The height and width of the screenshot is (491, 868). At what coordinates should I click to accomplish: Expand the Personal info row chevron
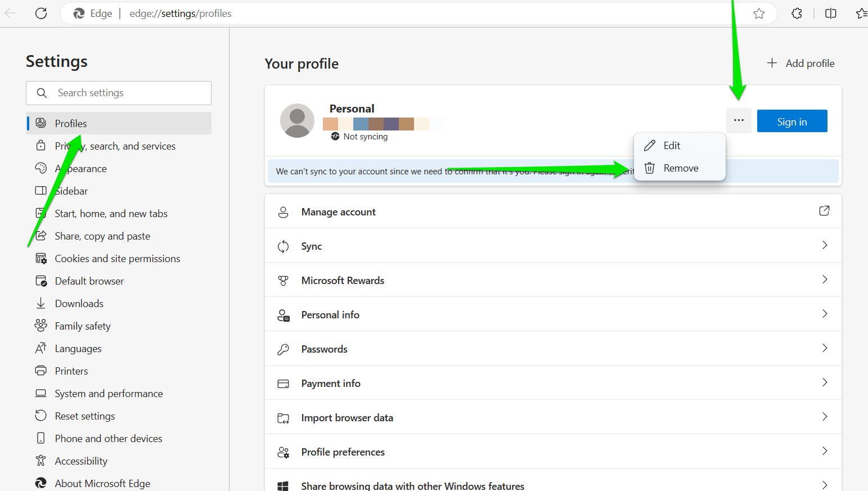[x=825, y=314]
